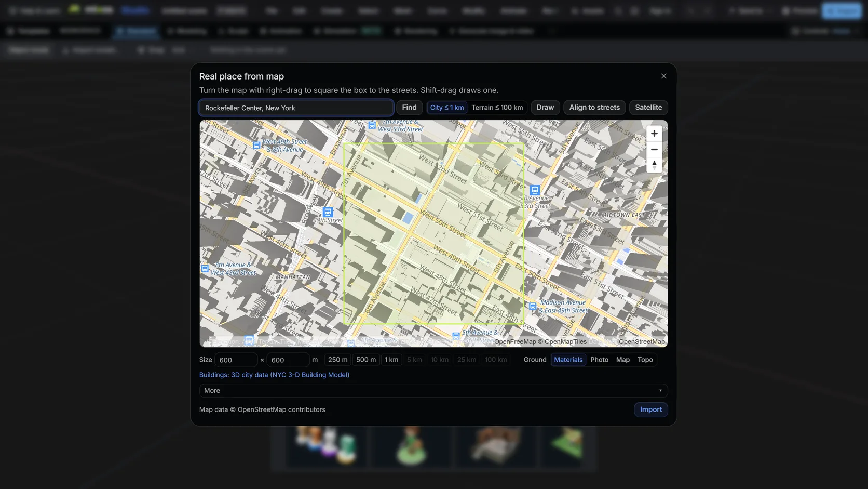Click the West 49th Street & 8th Avenue bus icon
Viewport: 868px width, 489px height.
click(x=256, y=146)
